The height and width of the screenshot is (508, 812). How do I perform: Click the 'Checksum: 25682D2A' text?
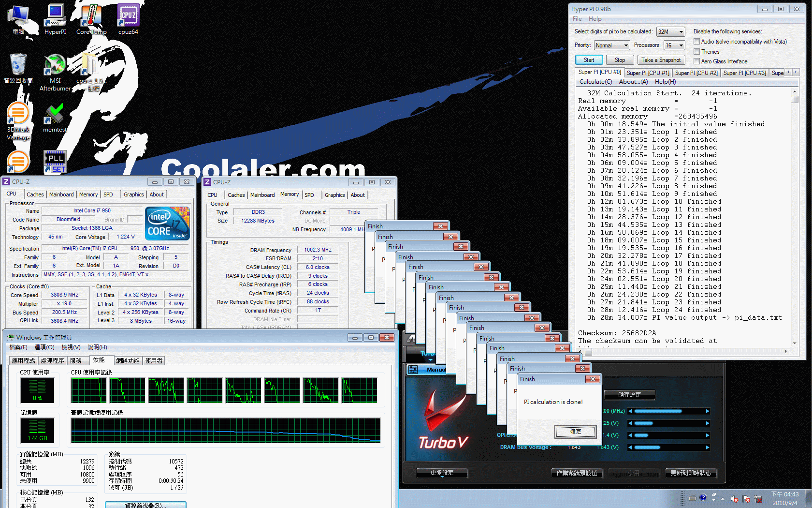617,333
